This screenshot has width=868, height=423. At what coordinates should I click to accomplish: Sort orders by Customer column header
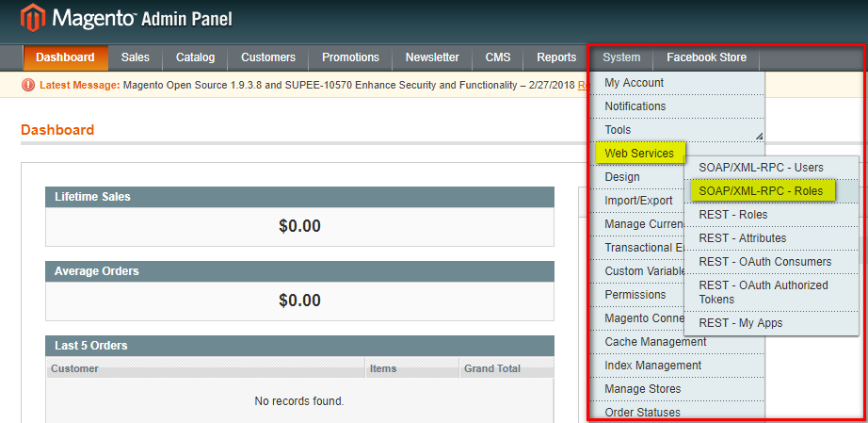pyautogui.click(x=74, y=368)
